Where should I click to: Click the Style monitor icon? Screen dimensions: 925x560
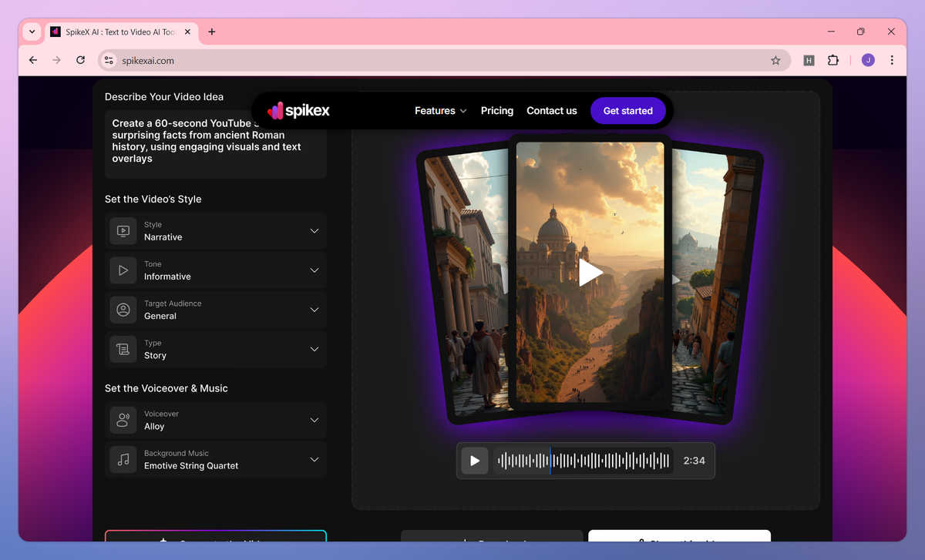pos(123,231)
